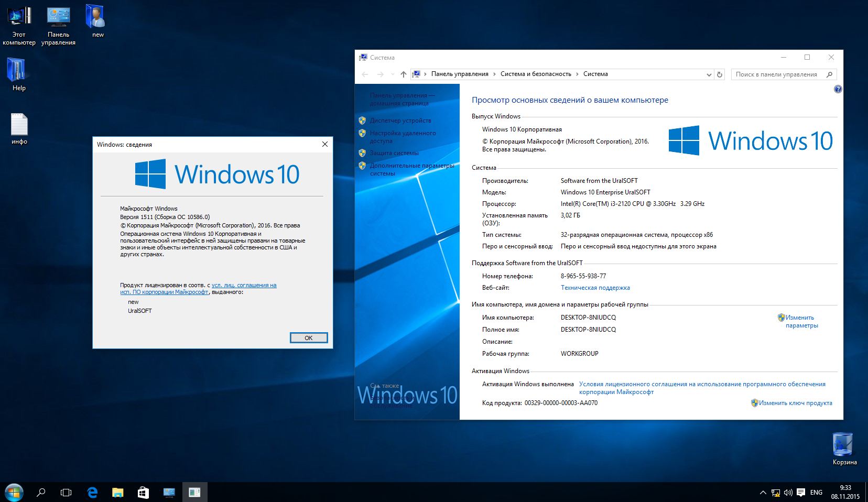Open the 'Условия лицензионного соглашения' link

tap(702, 388)
